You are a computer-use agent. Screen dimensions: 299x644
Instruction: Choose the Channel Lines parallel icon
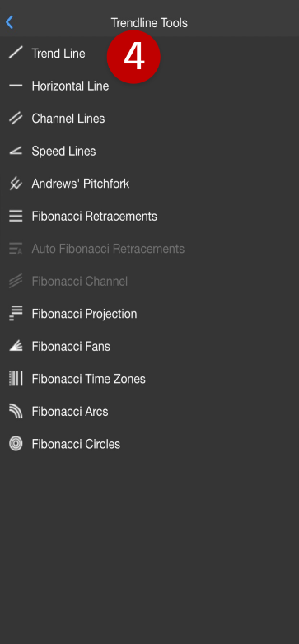pos(16,119)
